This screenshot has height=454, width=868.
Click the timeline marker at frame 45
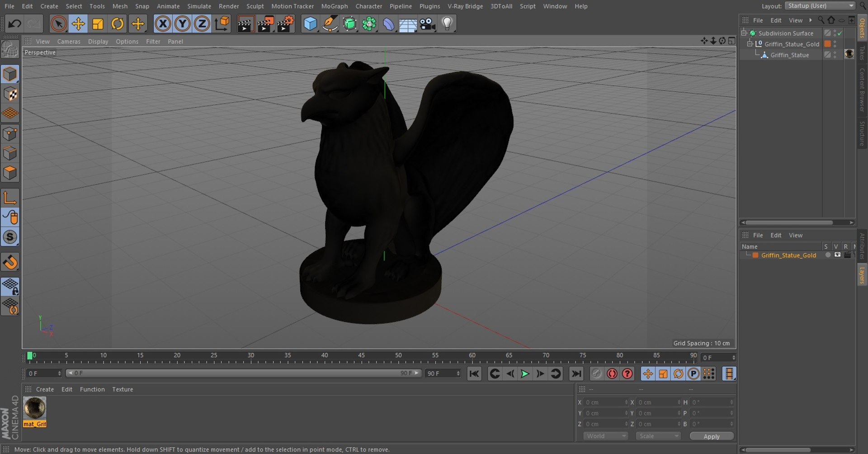tap(361, 355)
